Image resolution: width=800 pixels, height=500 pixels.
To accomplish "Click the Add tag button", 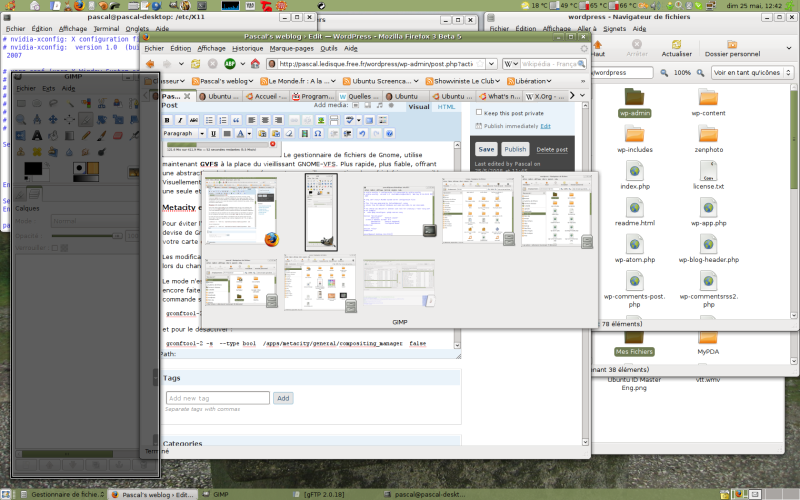I will (283, 398).
